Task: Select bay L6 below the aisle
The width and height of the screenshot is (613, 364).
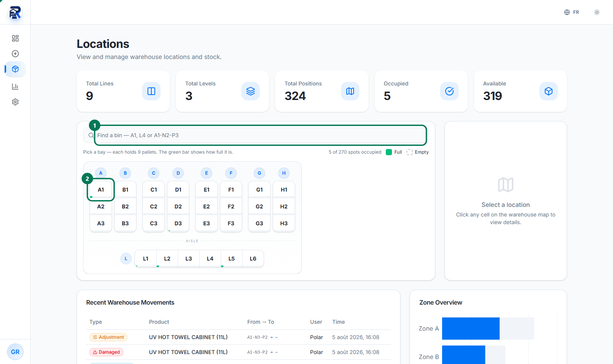Action: [253, 259]
